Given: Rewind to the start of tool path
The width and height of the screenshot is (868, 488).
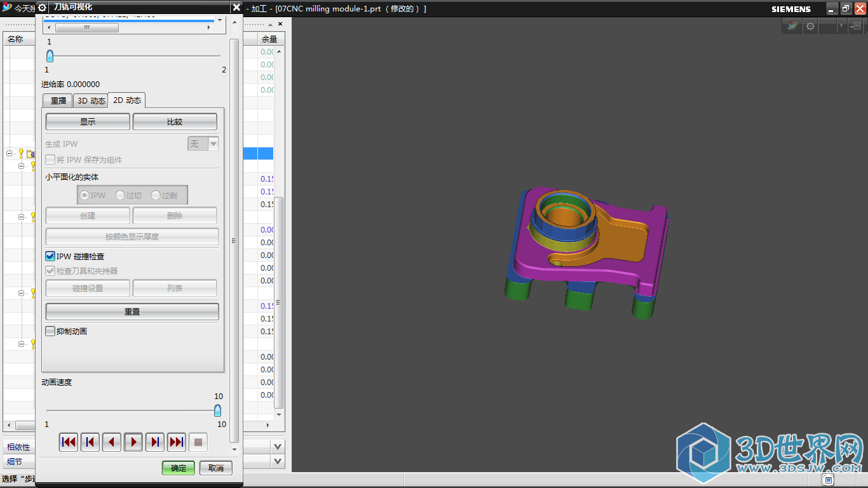Looking at the screenshot, I should tap(69, 442).
